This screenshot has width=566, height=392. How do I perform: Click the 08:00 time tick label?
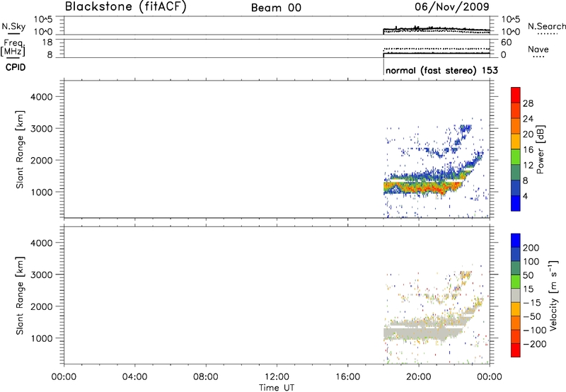206,377
